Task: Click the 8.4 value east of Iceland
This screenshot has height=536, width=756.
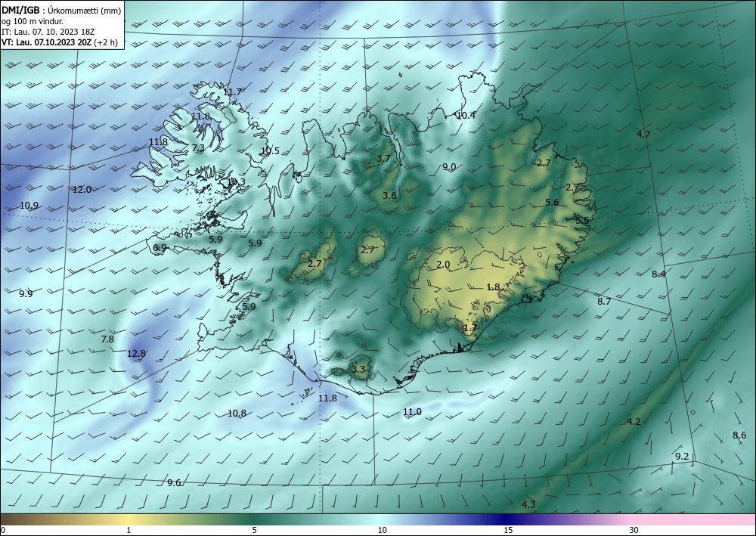Action: tap(658, 274)
